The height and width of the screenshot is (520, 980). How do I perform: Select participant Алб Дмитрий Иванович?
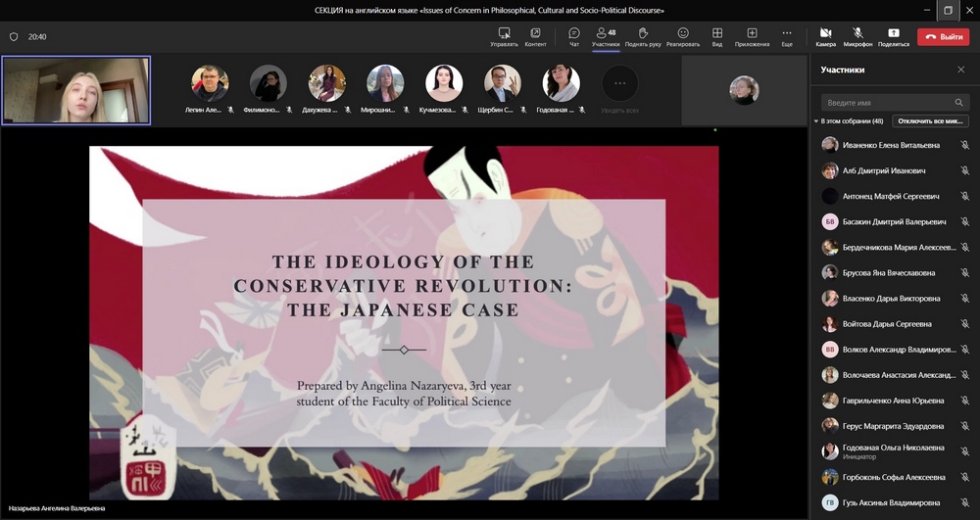click(895, 170)
